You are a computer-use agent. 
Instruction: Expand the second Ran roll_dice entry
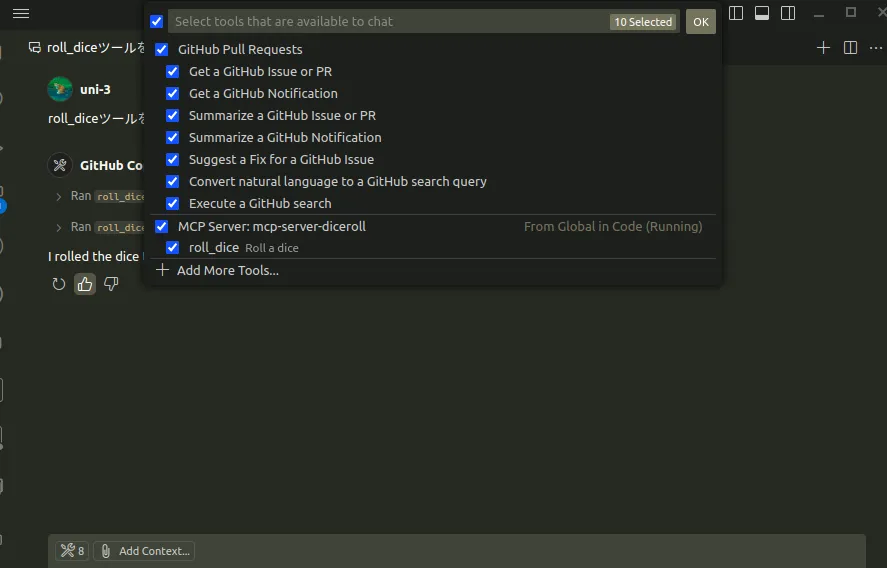tap(59, 227)
